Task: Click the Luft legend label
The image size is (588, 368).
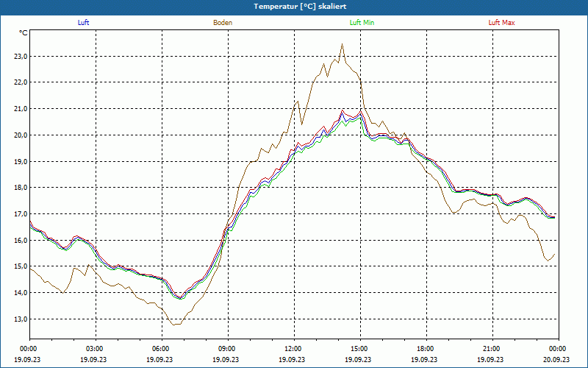Action: [x=83, y=23]
